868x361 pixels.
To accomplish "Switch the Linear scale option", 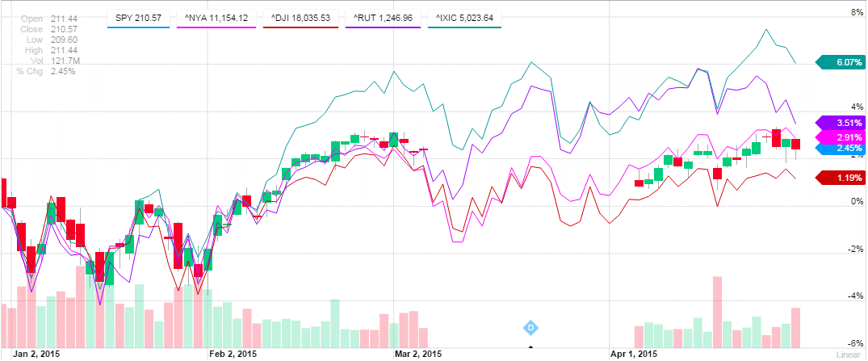I will (846, 354).
